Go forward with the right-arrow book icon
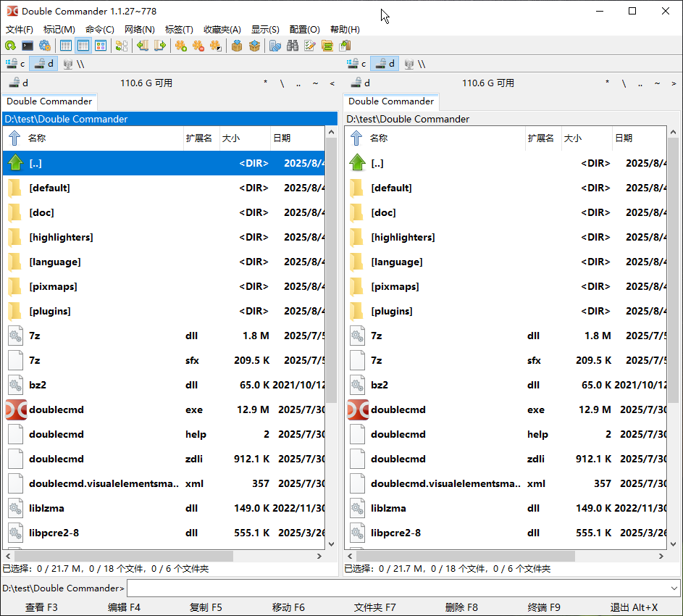 (160, 46)
